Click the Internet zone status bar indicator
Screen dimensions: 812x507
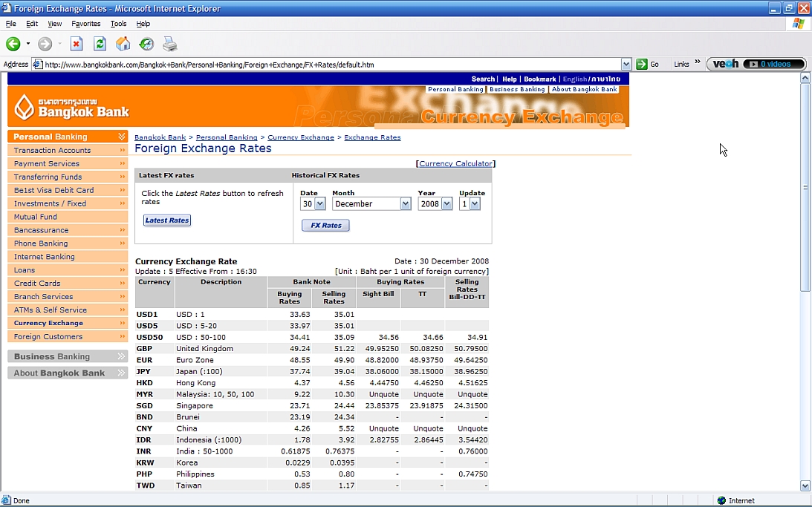click(736, 500)
